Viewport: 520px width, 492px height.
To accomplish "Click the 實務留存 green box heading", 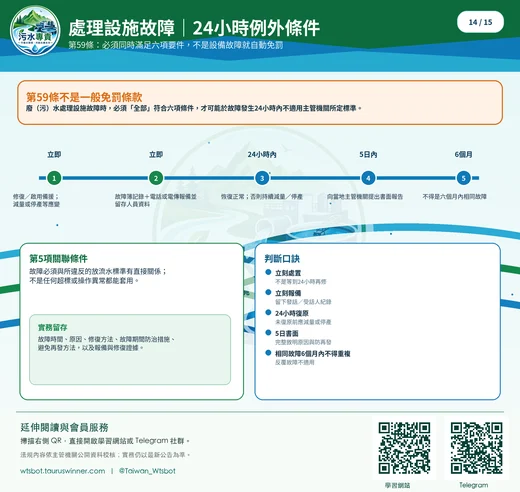I will [52, 327].
